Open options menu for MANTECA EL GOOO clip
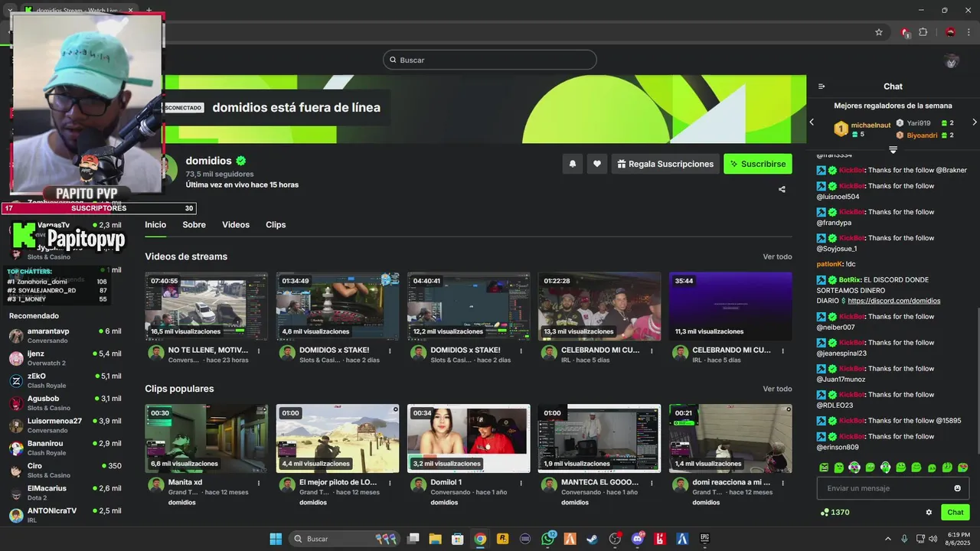This screenshot has width=980, height=551. 652,483
